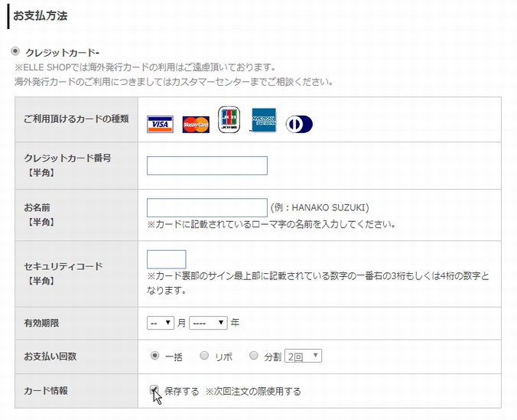Image resolution: width=517 pixels, height=420 pixels.
Task: Click the American Express logo
Action: coord(263,120)
